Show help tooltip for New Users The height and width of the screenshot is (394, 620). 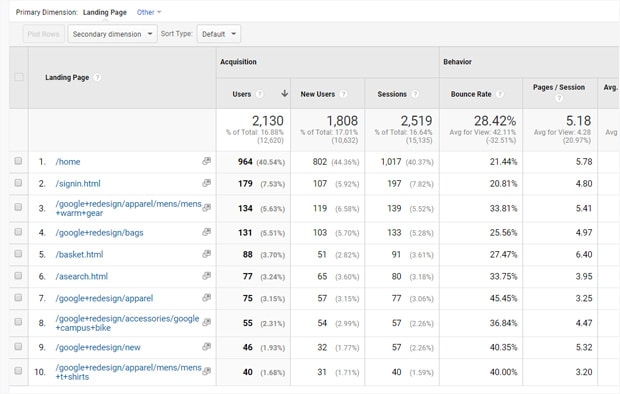coord(343,94)
